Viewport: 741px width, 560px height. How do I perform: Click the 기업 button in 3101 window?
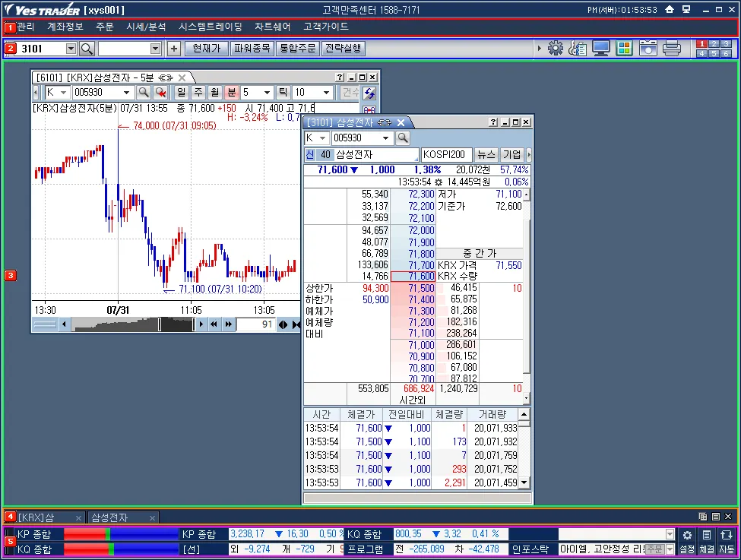(x=511, y=154)
